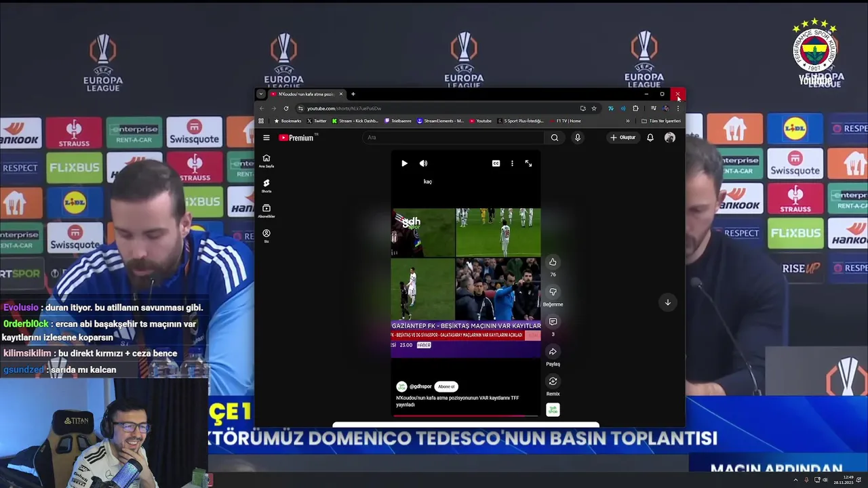
Task: Open YouTube hamburger guide menu
Action: pyautogui.click(x=267, y=138)
